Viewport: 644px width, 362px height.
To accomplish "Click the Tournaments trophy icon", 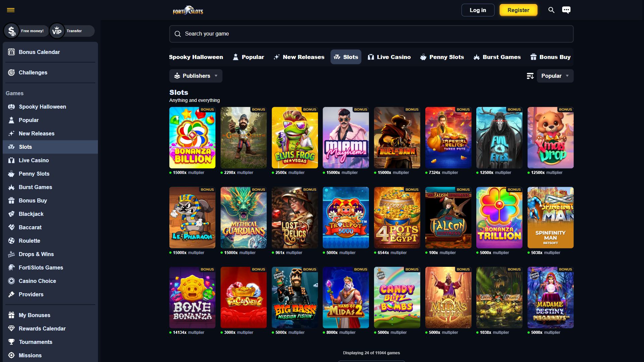I will pos(11,342).
